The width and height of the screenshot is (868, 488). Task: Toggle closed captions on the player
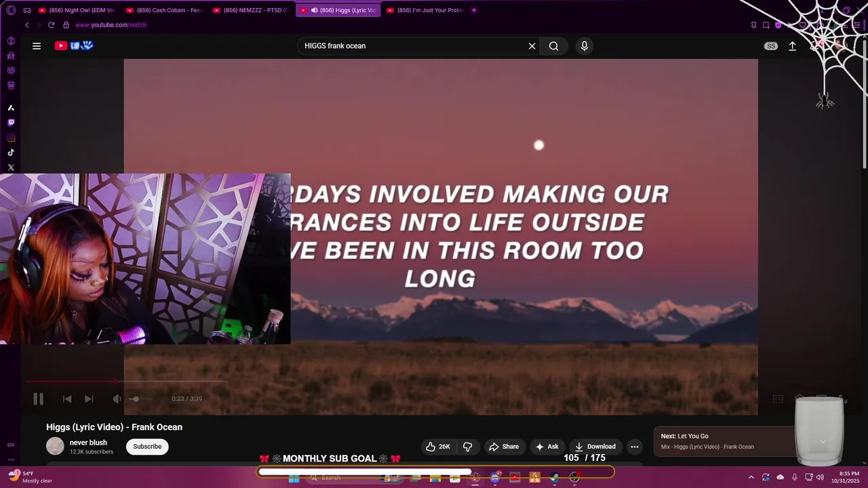pos(778,399)
